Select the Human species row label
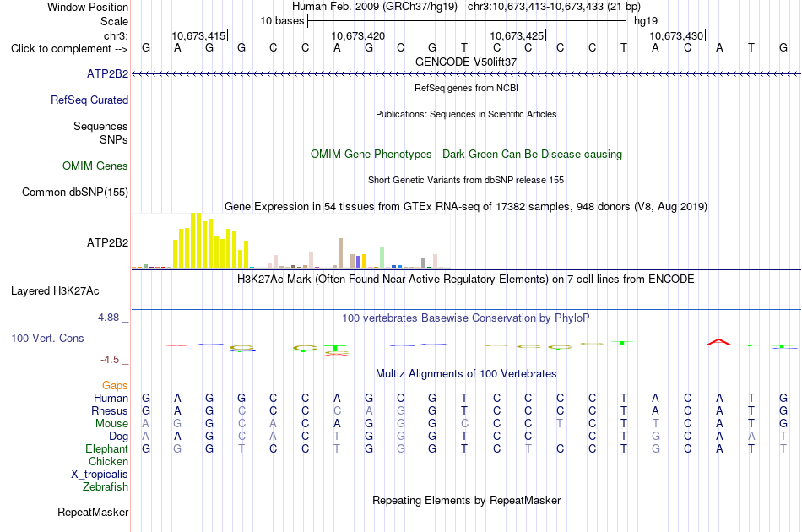 [111, 398]
